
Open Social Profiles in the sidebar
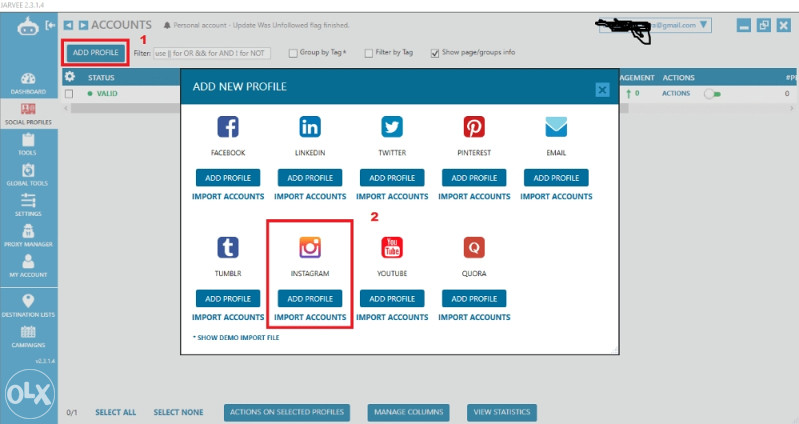coord(28,114)
